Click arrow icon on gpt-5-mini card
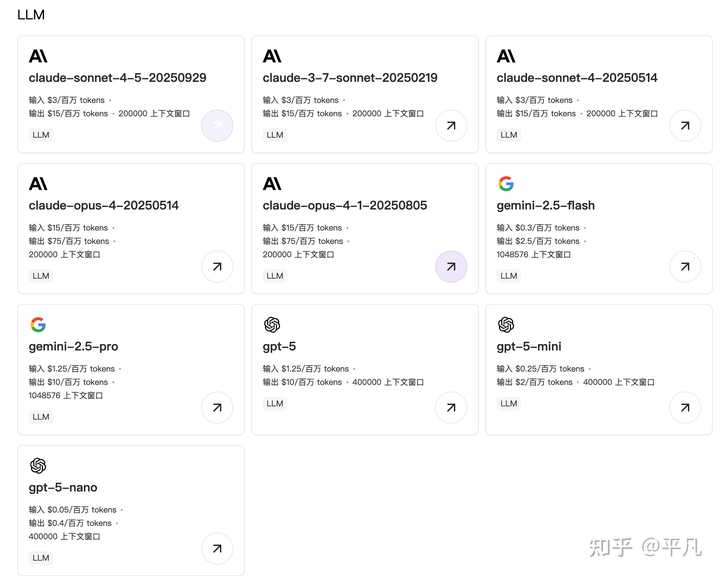This screenshot has height=576, width=720. 685,408
